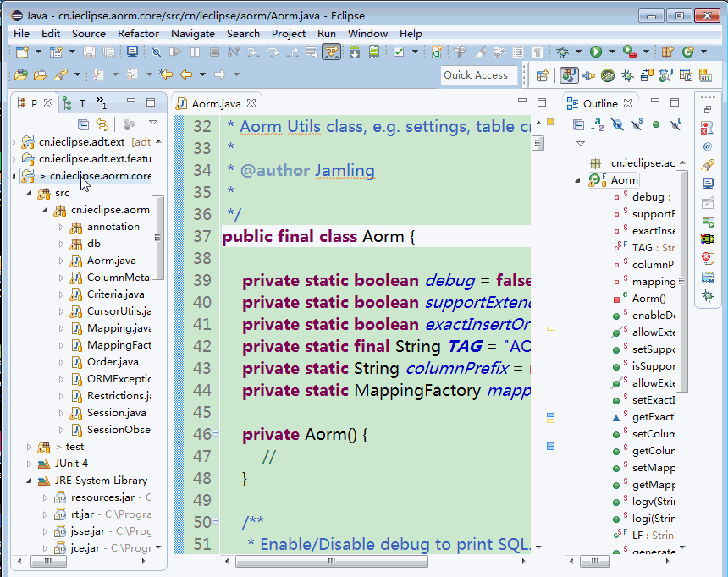
Task: Open the Window menu
Action: (367, 34)
